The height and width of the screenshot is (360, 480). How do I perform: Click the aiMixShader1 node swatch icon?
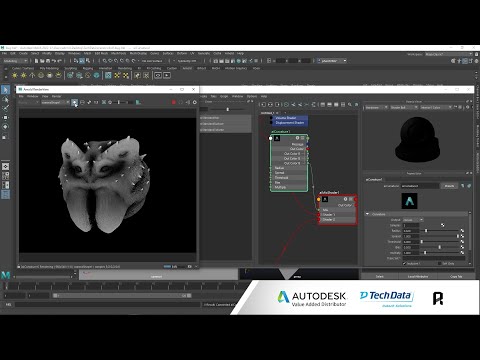pos(325,199)
